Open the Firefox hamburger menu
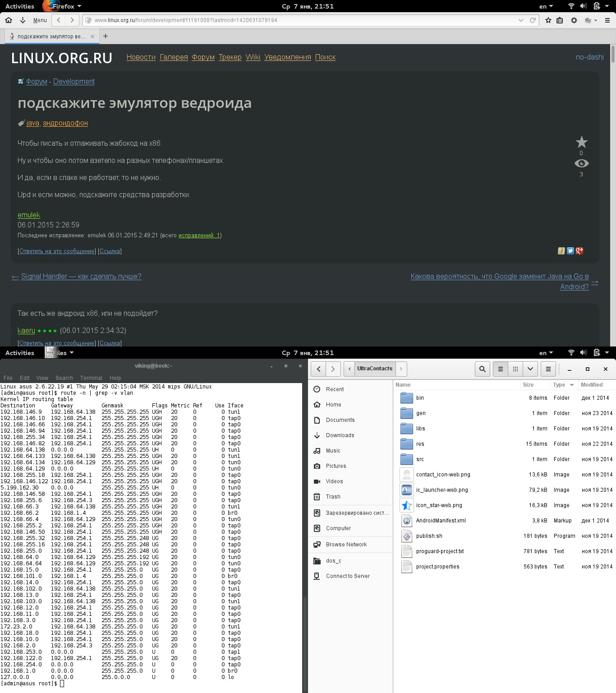The image size is (616, 693). [607, 20]
